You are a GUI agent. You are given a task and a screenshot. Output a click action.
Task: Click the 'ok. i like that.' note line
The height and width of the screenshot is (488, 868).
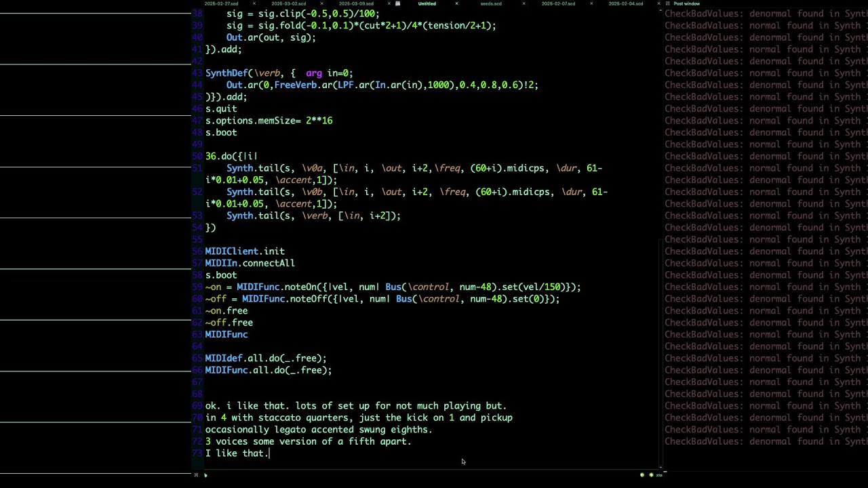click(356, 406)
